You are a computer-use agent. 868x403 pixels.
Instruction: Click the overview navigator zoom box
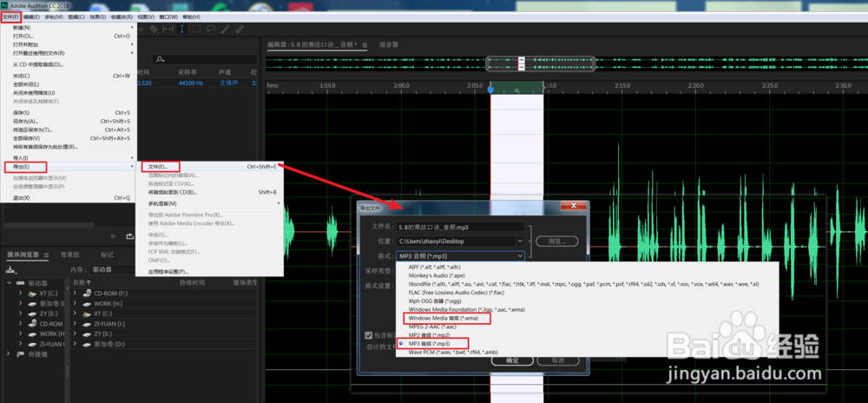pyautogui.click(x=540, y=63)
